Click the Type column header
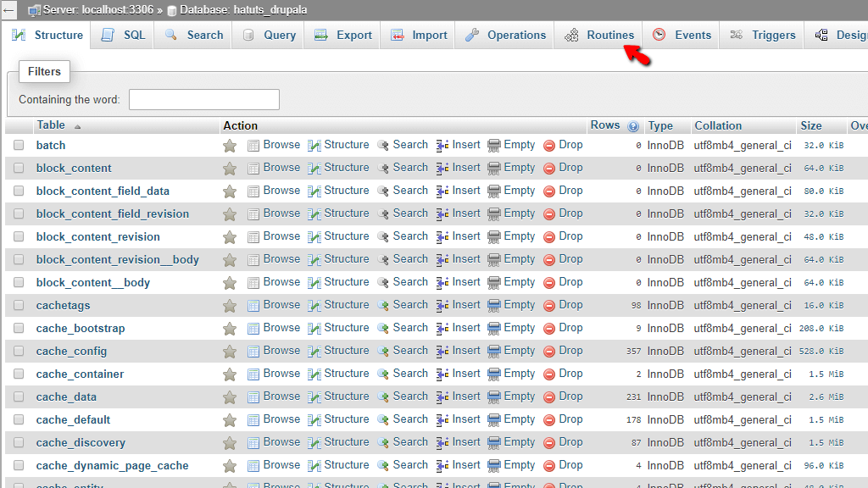 tap(660, 125)
